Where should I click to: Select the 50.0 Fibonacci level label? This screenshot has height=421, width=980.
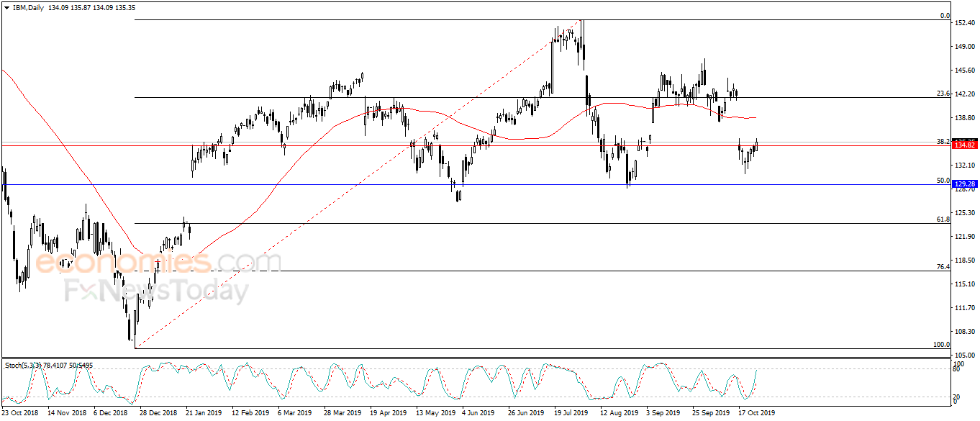[x=943, y=181]
